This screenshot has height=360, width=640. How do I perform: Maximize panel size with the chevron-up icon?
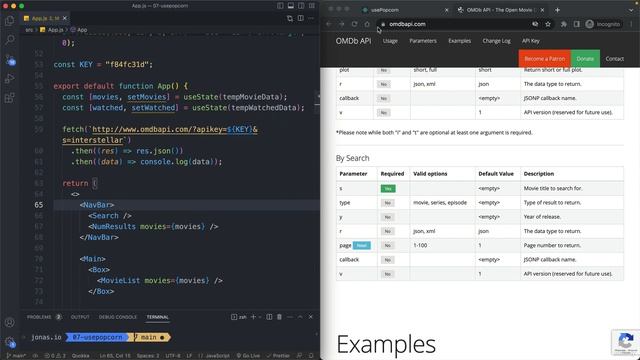tap(300, 317)
